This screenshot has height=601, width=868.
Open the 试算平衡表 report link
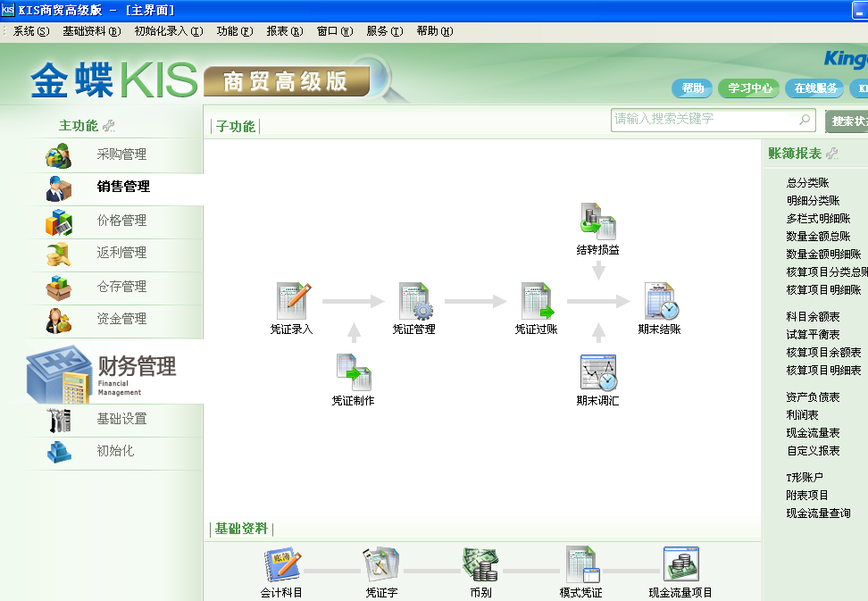pyautogui.click(x=814, y=334)
